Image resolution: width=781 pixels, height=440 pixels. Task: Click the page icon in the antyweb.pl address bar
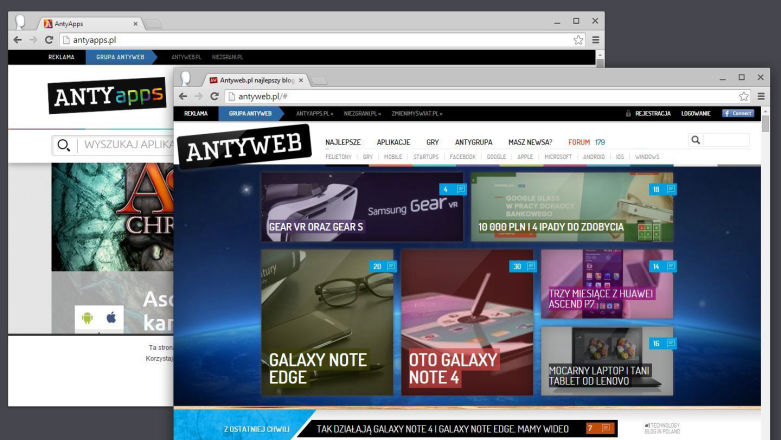coord(231,96)
